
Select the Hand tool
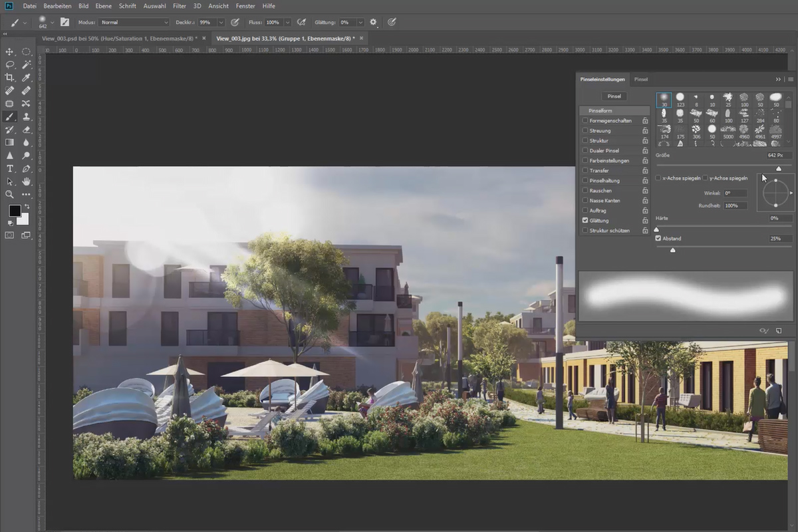coord(26,182)
